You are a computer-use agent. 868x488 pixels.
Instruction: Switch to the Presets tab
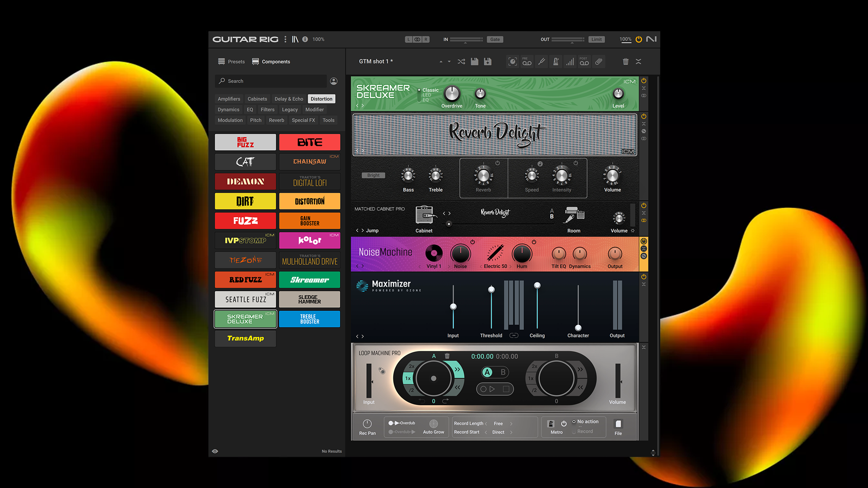pos(231,62)
